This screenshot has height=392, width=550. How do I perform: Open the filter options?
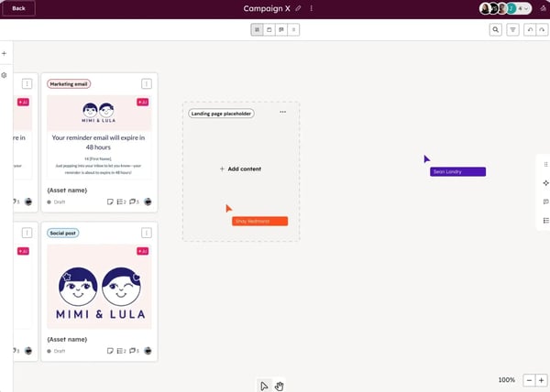point(512,30)
